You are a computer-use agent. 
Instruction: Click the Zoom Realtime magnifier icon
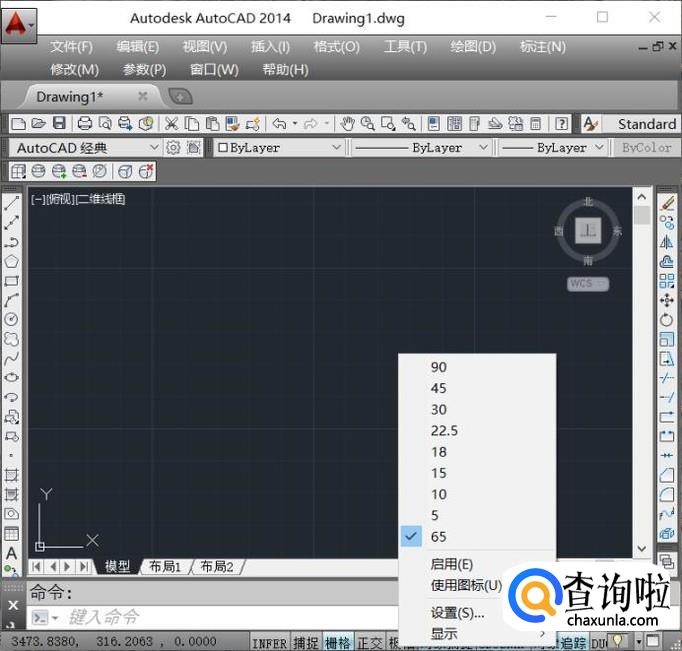tap(368, 124)
